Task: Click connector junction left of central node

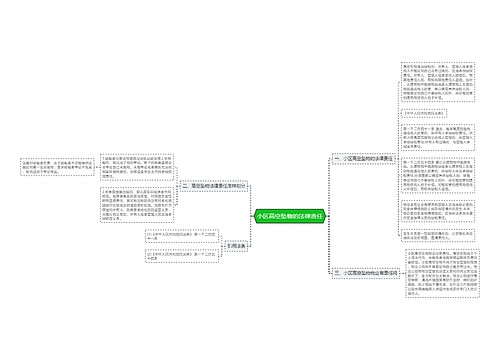Action: [251, 216]
